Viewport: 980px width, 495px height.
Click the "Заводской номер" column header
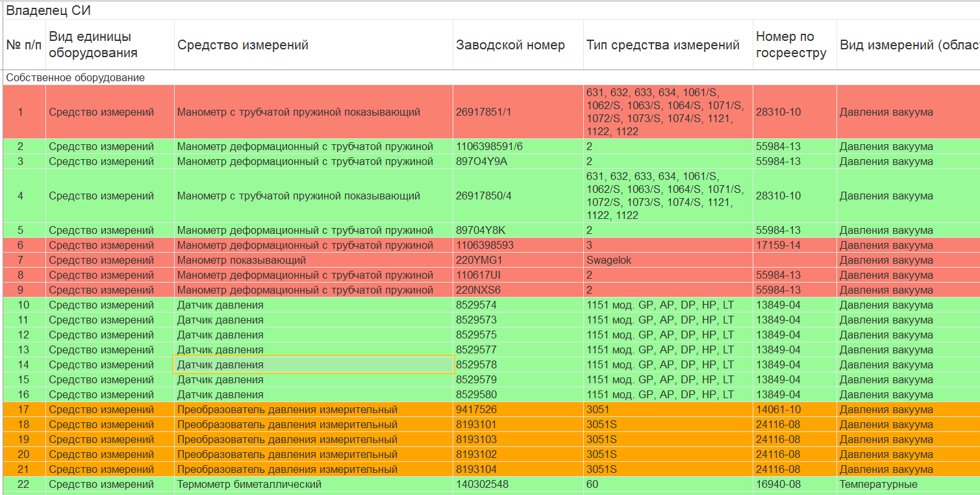coord(510,45)
